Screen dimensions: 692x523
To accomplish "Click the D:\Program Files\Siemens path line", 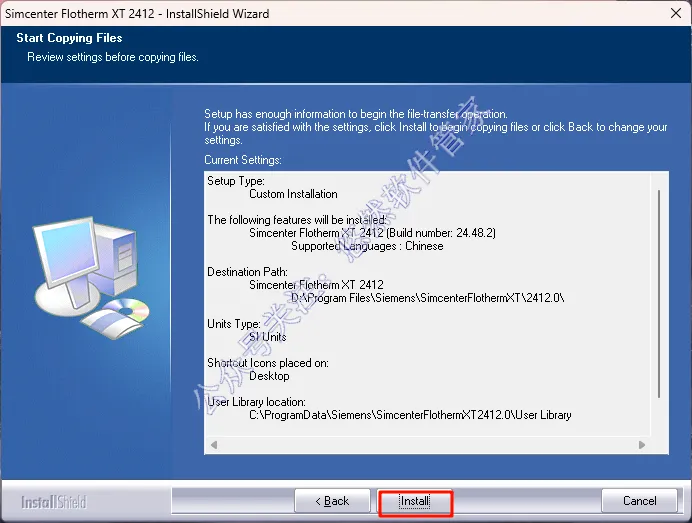I will click(427, 298).
